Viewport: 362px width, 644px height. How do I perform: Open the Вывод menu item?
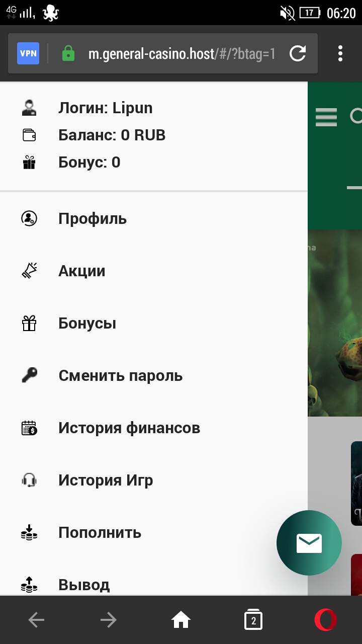(154, 578)
